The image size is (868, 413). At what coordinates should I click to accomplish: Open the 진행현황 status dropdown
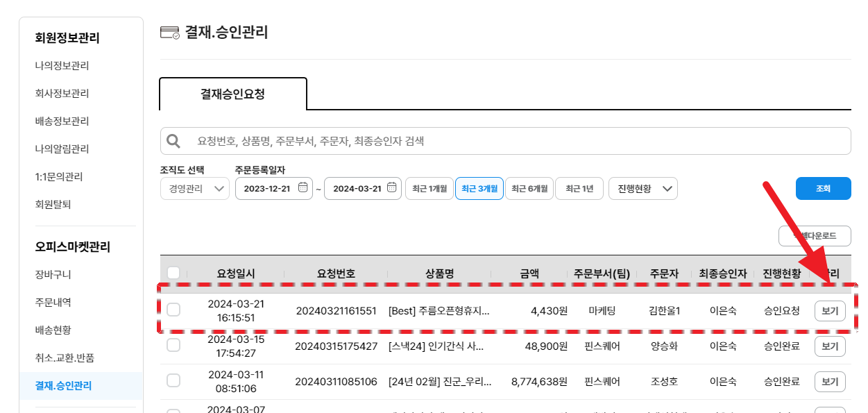[643, 189]
